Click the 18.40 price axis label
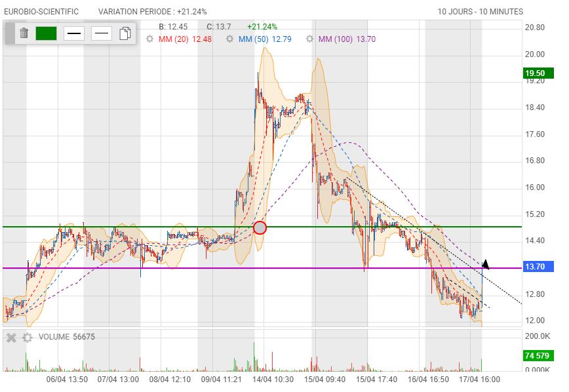 pos(535,108)
